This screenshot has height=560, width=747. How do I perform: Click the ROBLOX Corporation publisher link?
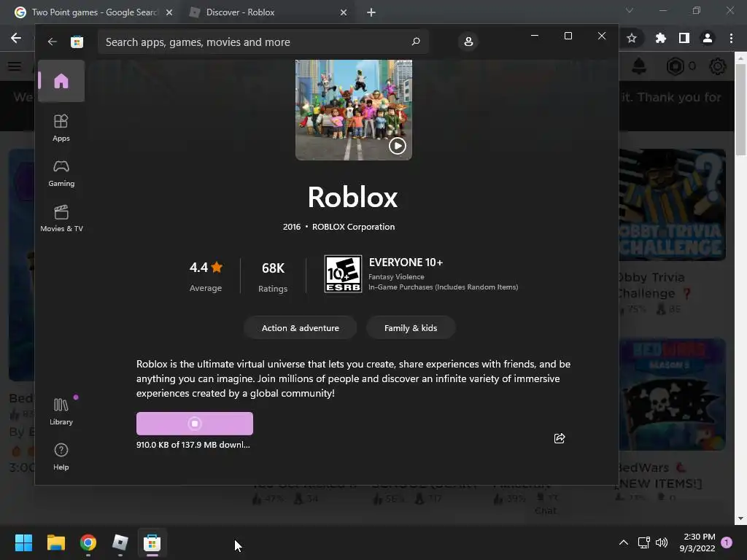tap(354, 227)
